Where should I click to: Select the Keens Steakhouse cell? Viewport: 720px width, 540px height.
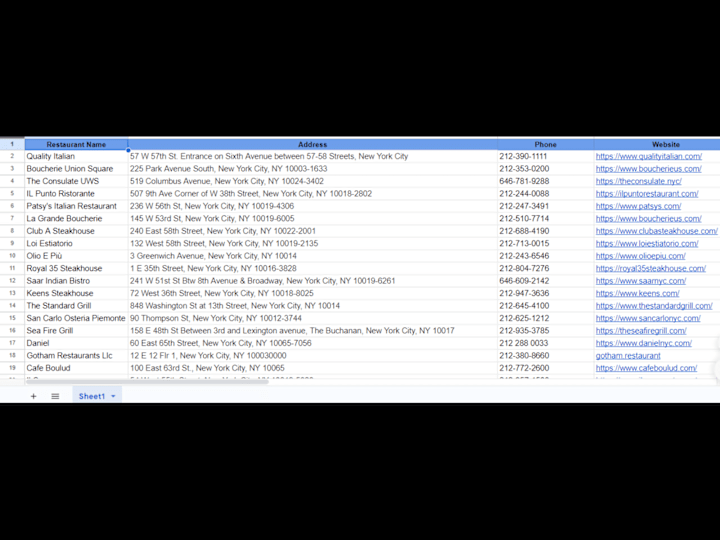(76, 293)
